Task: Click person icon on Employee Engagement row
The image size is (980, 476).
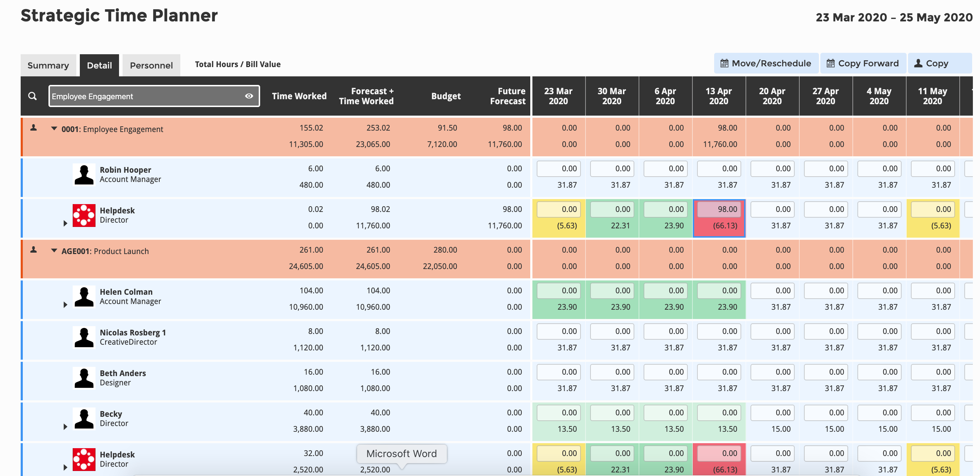Action: point(33,128)
